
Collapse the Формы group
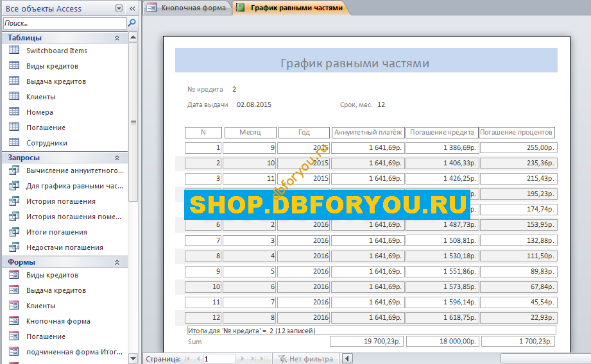[x=117, y=262]
